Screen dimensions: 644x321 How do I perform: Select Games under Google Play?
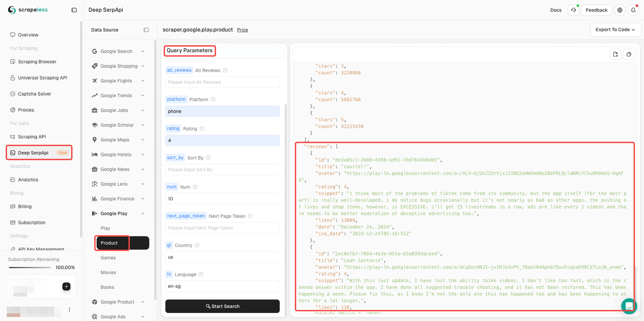[108, 258]
